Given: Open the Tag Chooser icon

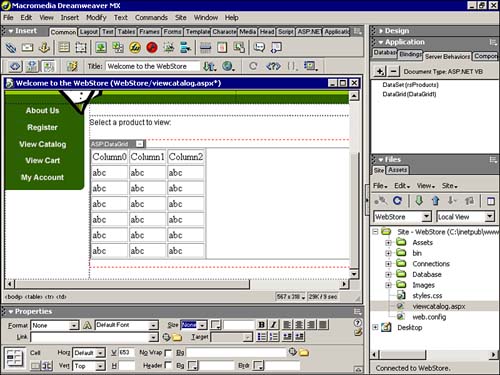Looking at the screenshot, I should click(276, 48).
